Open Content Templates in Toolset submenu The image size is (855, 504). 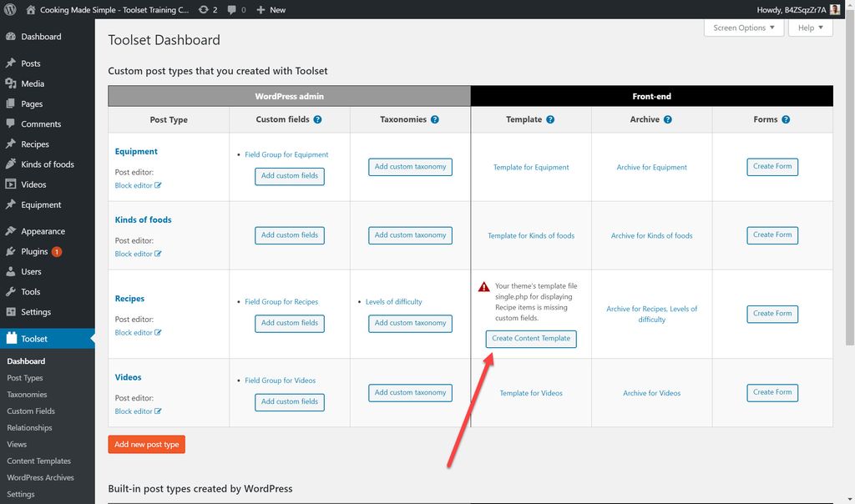pyautogui.click(x=38, y=461)
